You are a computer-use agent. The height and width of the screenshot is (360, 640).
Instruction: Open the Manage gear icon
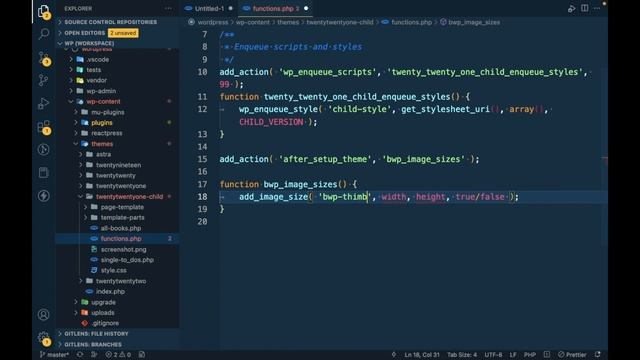pyautogui.click(x=44, y=338)
